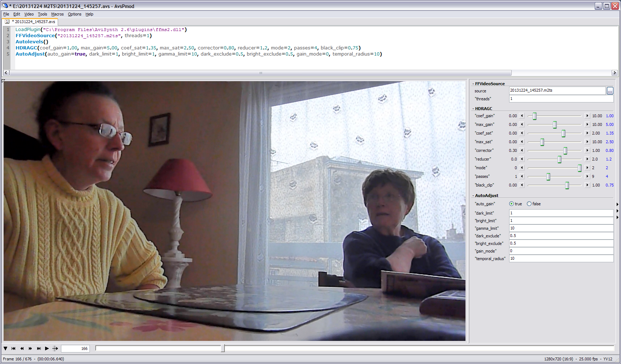The height and width of the screenshot is (364, 621).
Task: Increase coef_gain with its right arrow
Action: point(587,116)
